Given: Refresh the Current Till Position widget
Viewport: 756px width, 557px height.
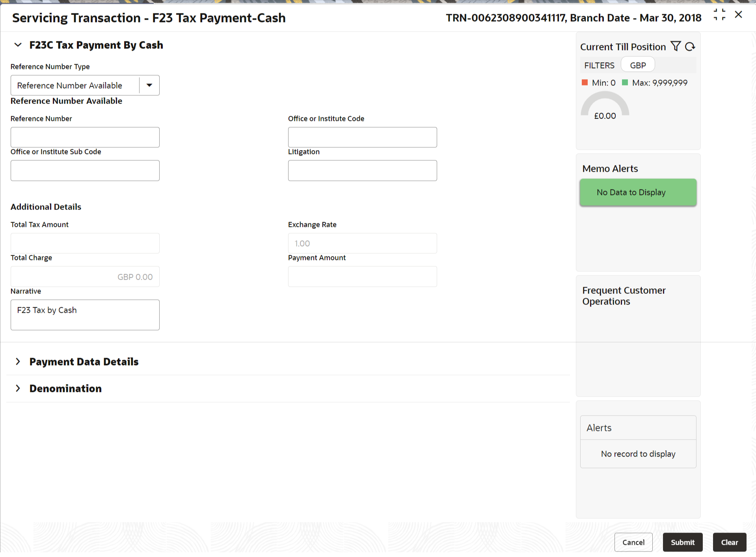Looking at the screenshot, I should point(690,46).
